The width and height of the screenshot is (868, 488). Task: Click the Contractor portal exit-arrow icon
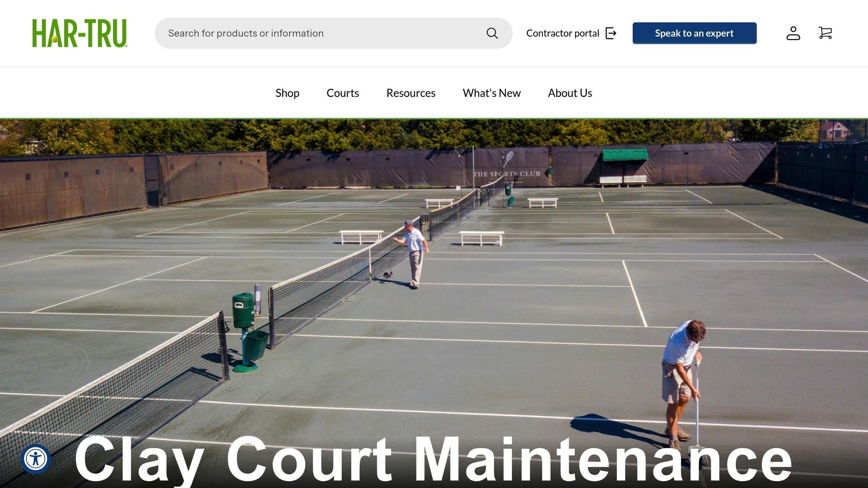(611, 33)
